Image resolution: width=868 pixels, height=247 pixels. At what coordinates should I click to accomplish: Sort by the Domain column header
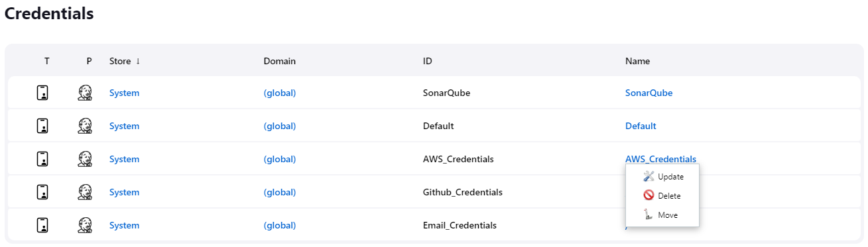click(x=280, y=61)
